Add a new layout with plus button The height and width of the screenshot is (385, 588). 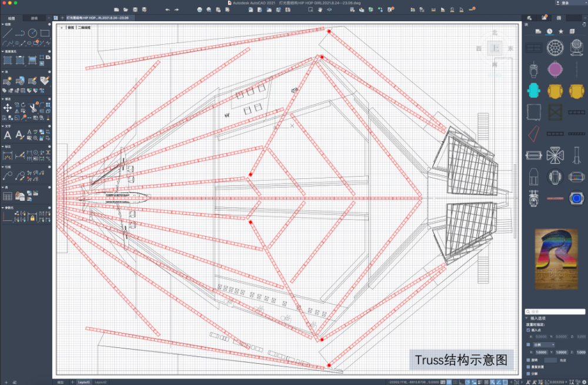pyautogui.click(x=72, y=382)
